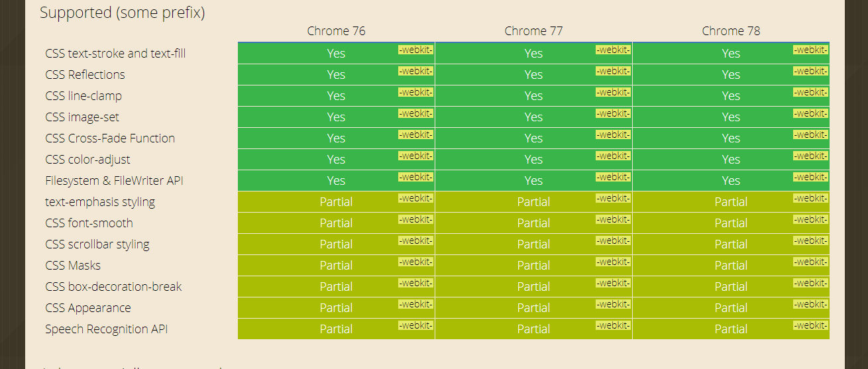The image size is (868, 369).
Task: Click the -webkit- badge for text-emphasis styling in Chrome 76
Action: [x=415, y=198]
